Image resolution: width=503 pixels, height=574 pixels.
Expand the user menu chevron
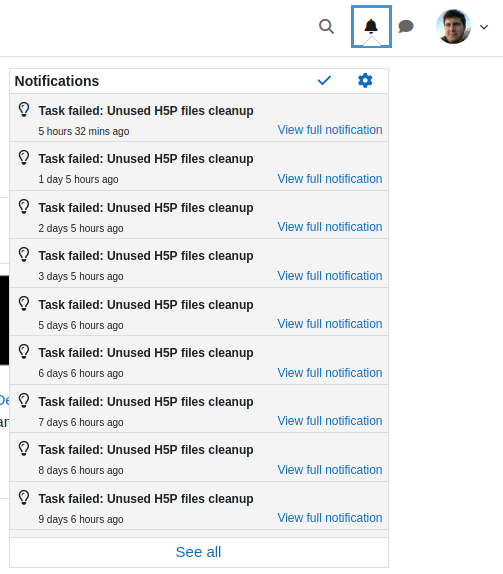(484, 27)
